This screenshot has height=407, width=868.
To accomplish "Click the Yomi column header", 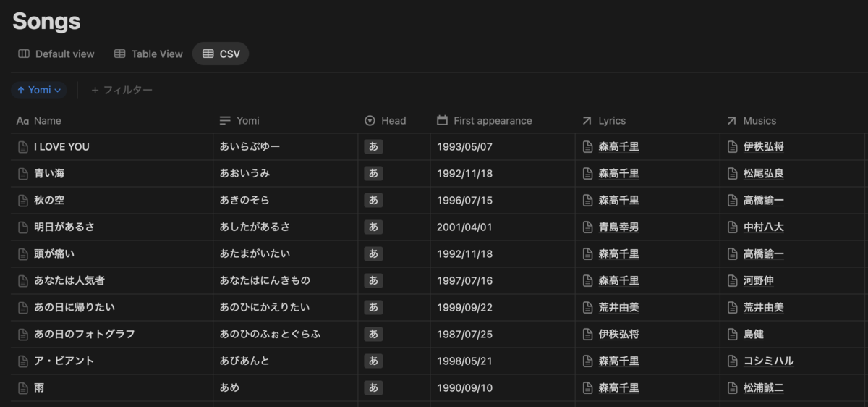I will (x=285, y=120).
